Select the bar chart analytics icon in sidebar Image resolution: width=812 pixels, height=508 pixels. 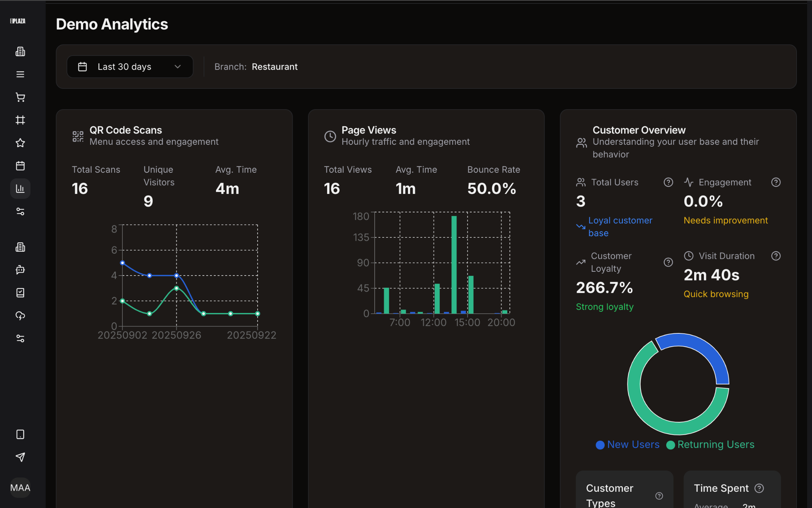click(20, 188)
